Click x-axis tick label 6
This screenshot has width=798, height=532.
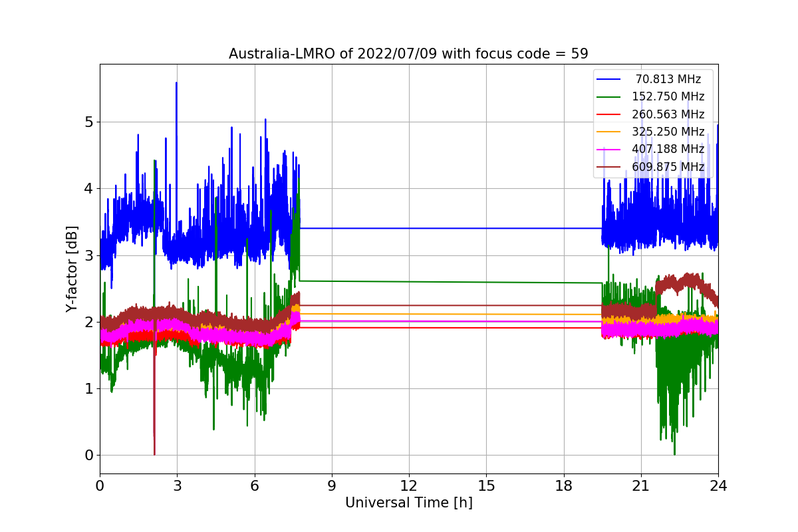(x=254, y=486)
